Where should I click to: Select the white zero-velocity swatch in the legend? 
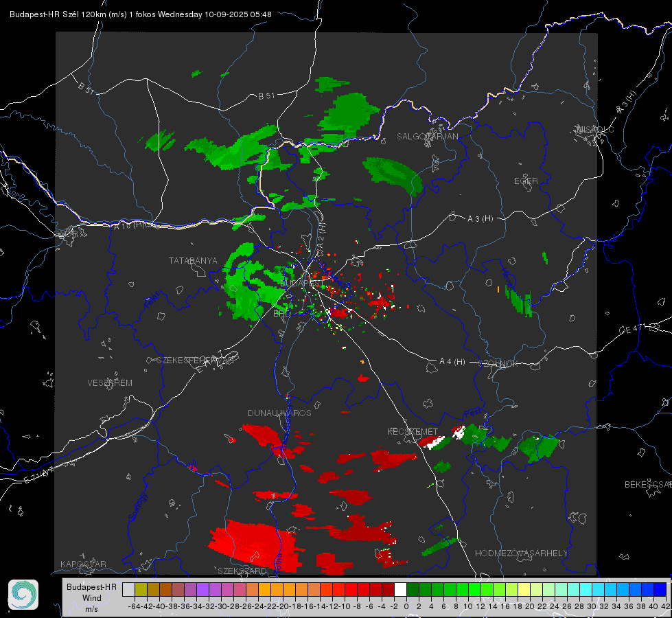click(x=400, y=589)
